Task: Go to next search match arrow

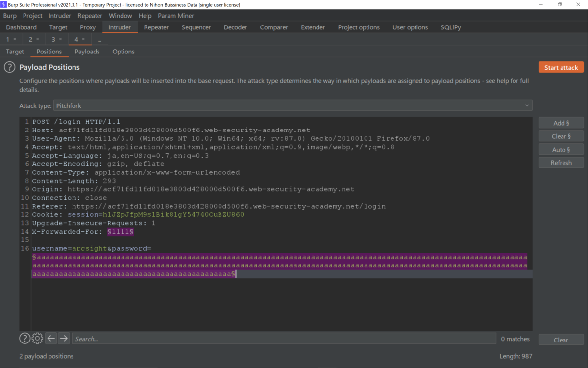Action: pyautogui.click(x=64, y=338)
